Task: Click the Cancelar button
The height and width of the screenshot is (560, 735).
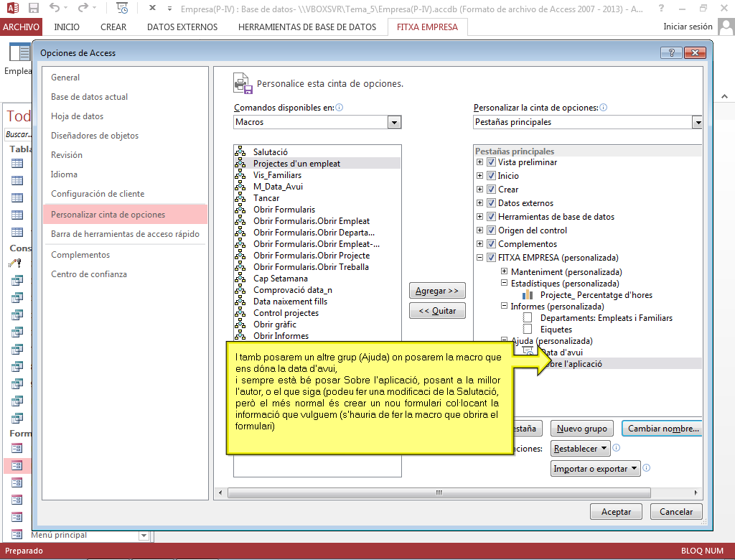Action: click(676, 512)
